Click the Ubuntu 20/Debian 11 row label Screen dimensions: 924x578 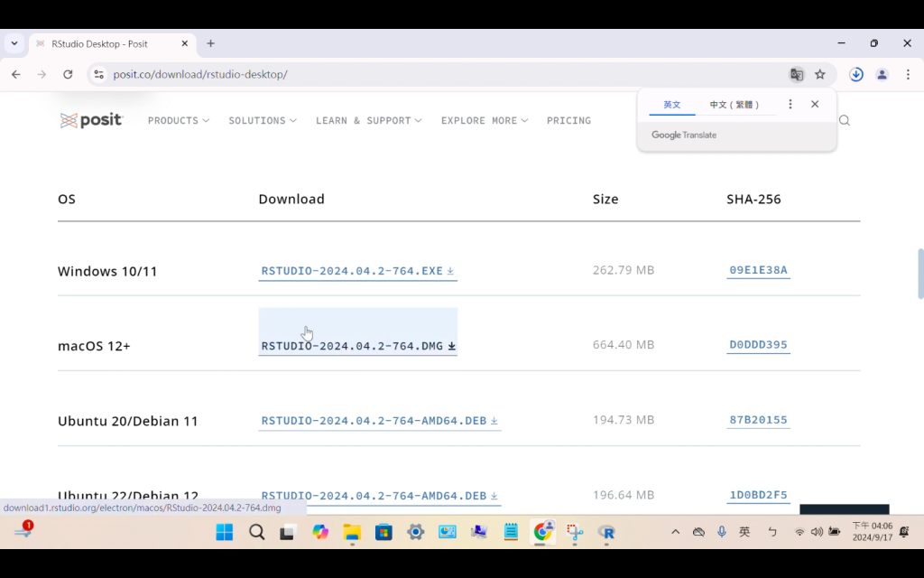coord(128,421)
